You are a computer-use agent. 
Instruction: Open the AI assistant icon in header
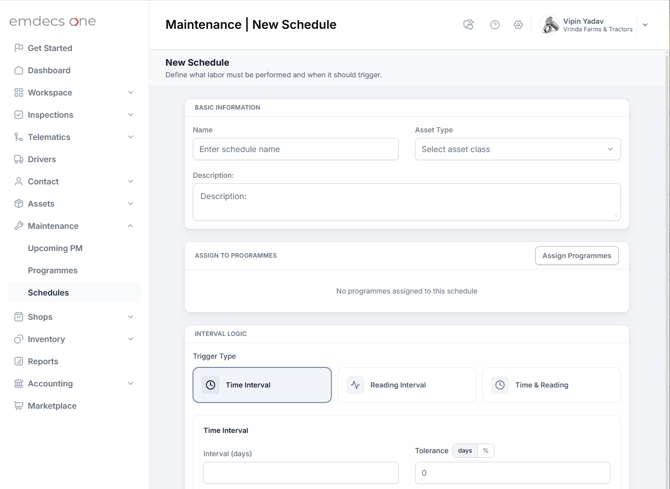click(469, 25)
